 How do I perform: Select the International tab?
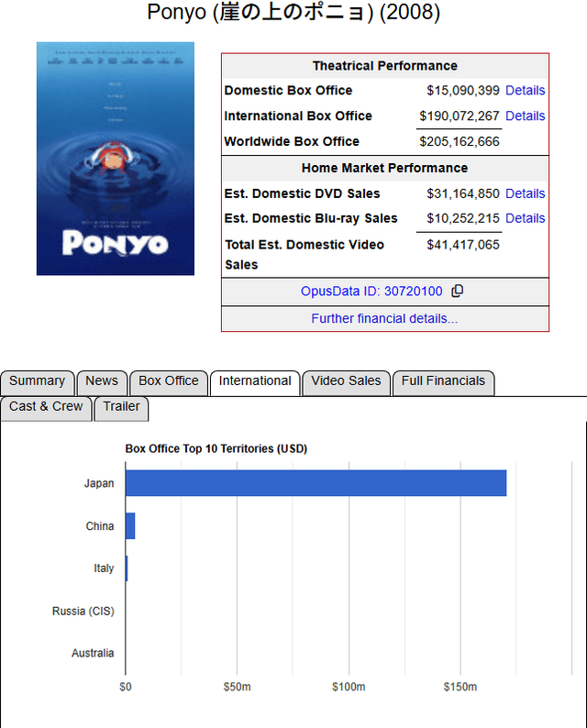[255, 381]
